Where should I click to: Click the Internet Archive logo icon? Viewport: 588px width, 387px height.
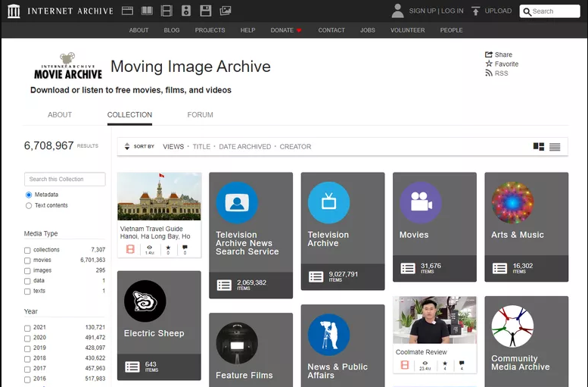[14, 11]
